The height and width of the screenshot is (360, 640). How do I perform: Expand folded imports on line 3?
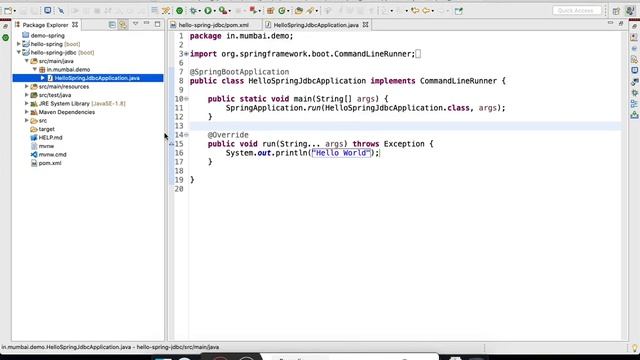[x=187, y=54]
